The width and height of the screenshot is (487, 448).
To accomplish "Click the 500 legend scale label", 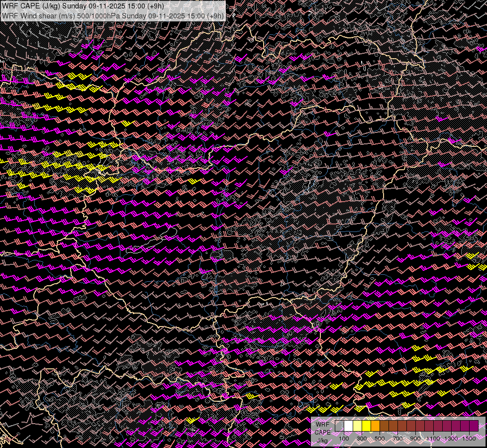I will point(380,439).
